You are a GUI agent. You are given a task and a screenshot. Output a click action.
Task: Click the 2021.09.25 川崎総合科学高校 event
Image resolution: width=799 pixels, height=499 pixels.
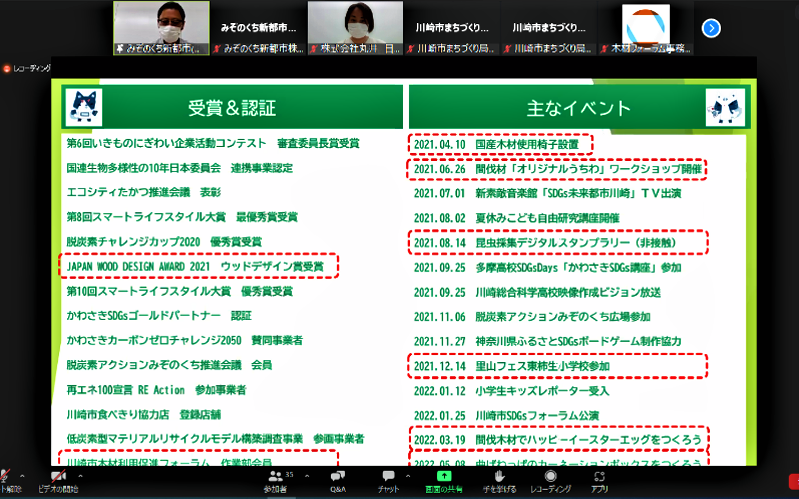point(537,293)
